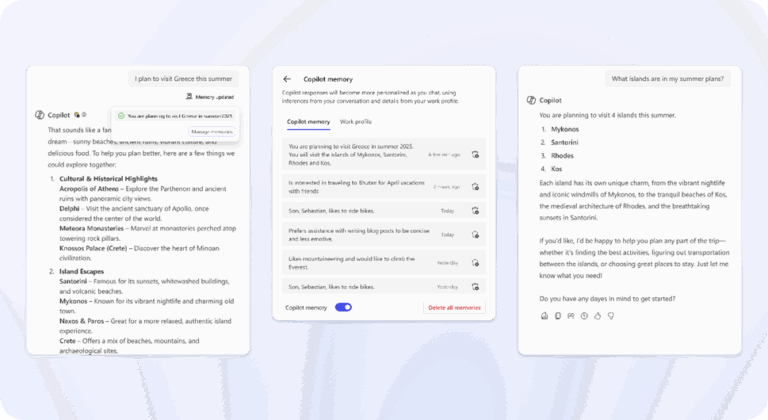This screenshot has height=420, width=768.
Task: Delete yesterday's Sebastian ride bikes memory
Action: tap(475, 287)
